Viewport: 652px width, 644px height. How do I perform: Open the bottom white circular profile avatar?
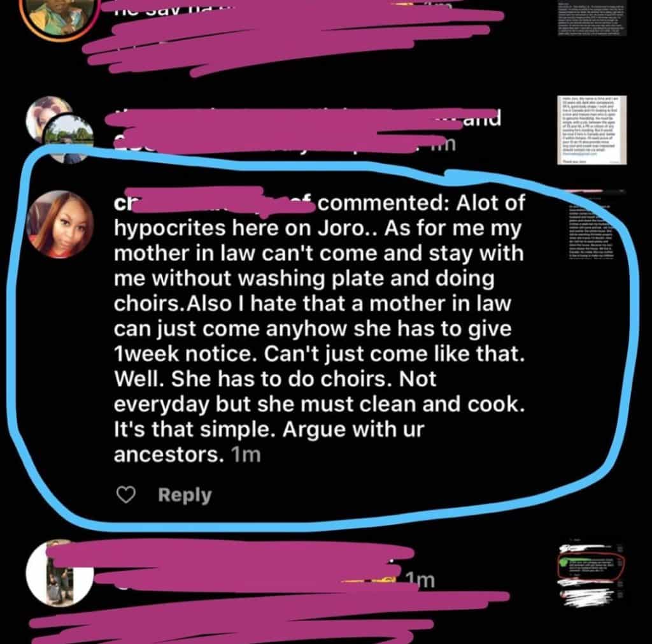coord(59,573)
